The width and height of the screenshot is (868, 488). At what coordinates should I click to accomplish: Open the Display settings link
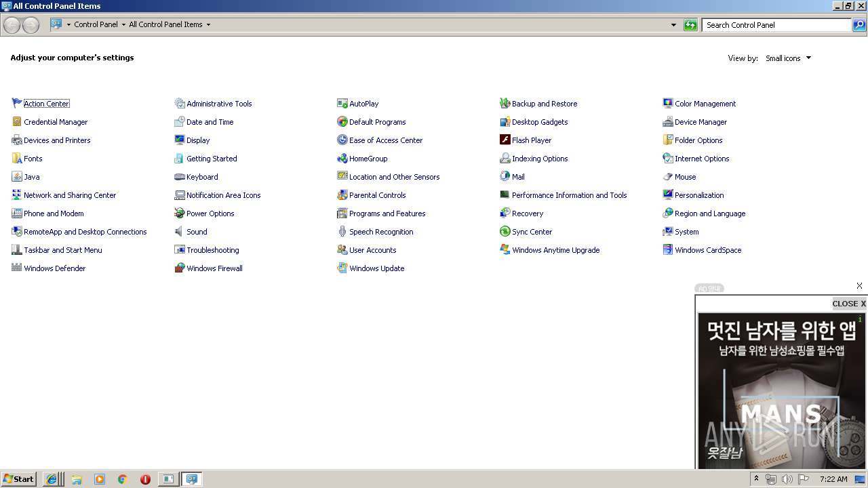point(198,140)
